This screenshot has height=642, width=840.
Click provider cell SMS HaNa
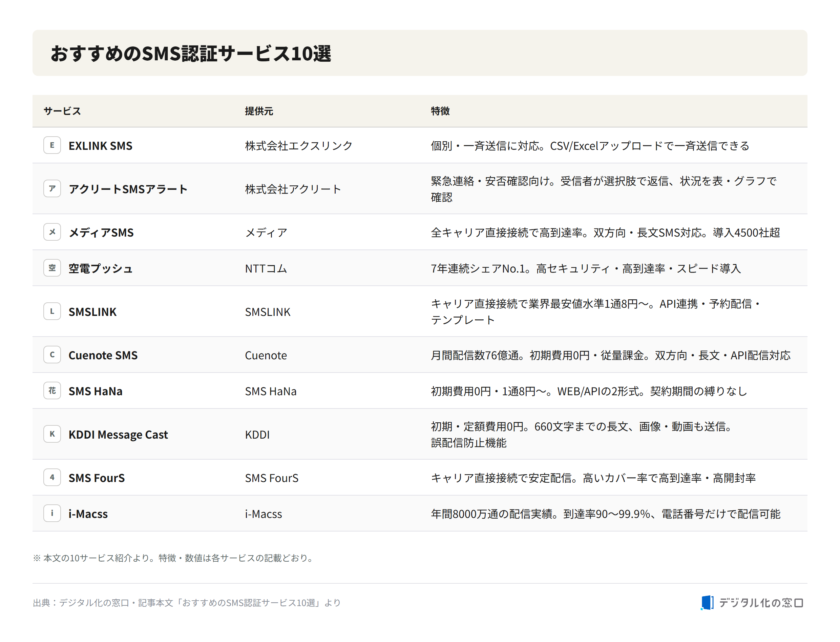coord(271,391)
